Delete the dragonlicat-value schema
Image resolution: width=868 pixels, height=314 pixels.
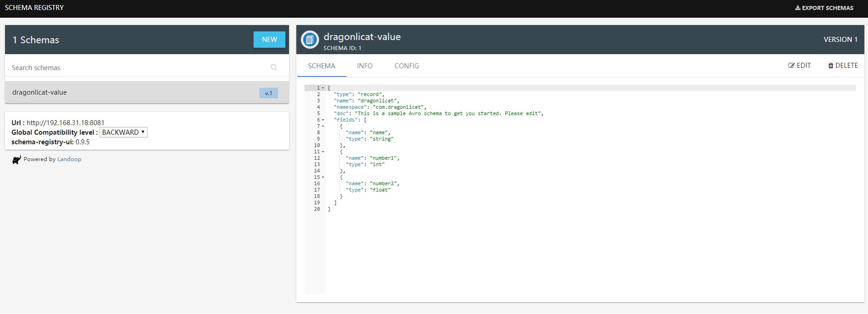tap(843, 66)
